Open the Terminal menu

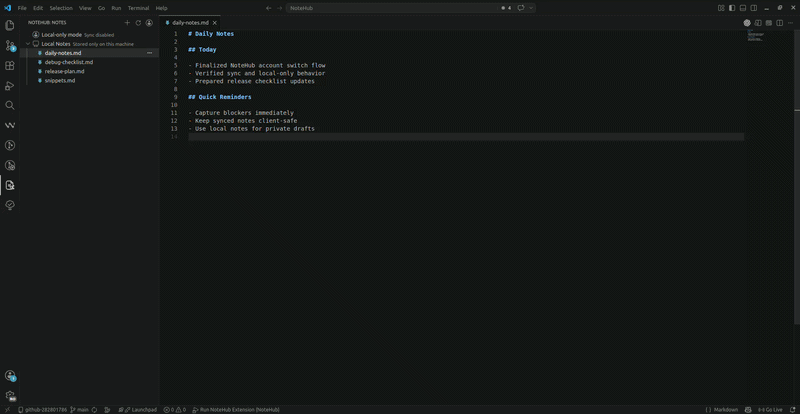tap(138, 8)
